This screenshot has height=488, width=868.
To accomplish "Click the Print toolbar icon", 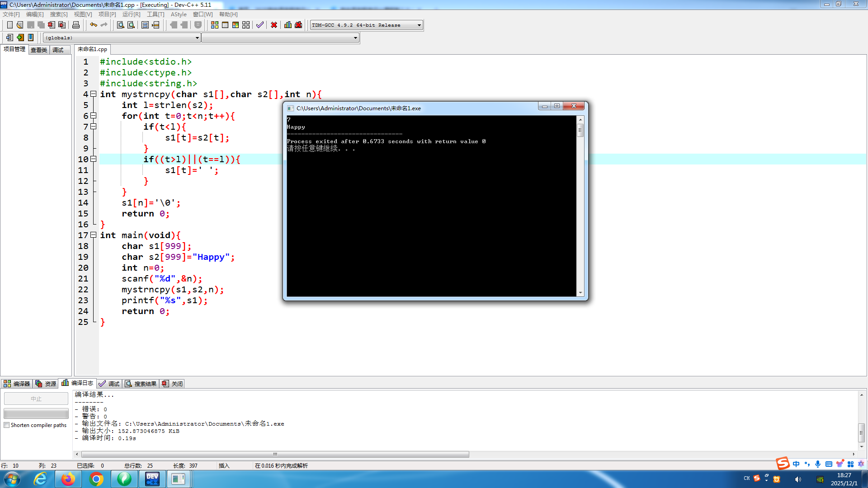I will pyautogui.click(x=76, y=25).
